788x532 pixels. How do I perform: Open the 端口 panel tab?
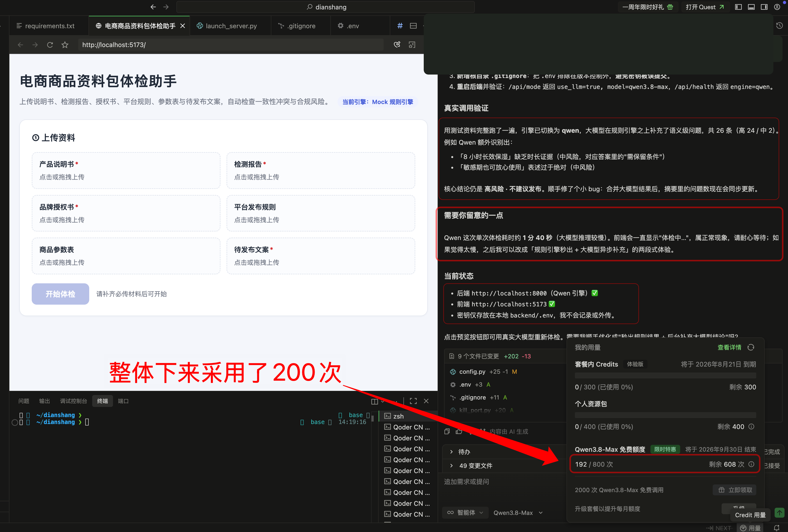point(123,401)
